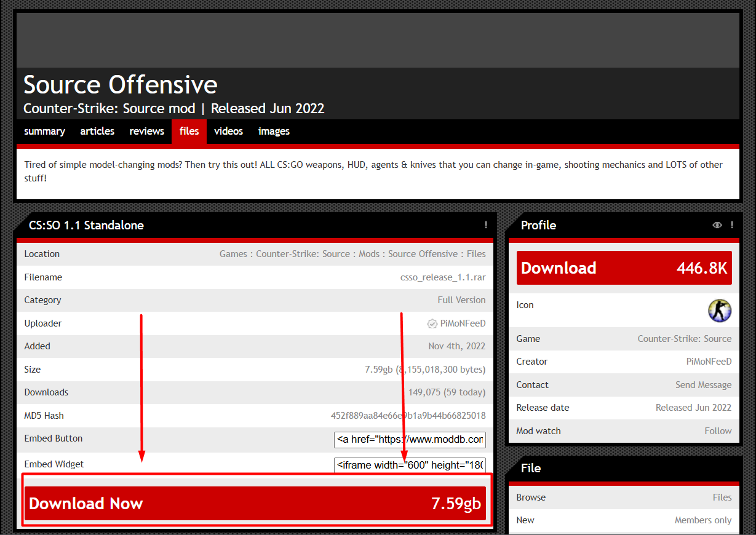Open Creator PiMoNFeeD link in Profile
The width and height of the screenshot is (756, 535).
click(709, 362)
